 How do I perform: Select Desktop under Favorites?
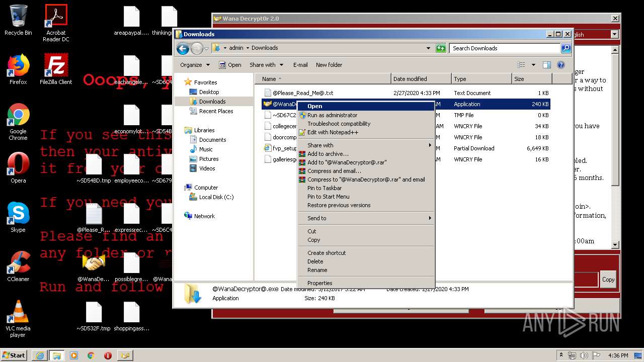click(x=209, y=92)
